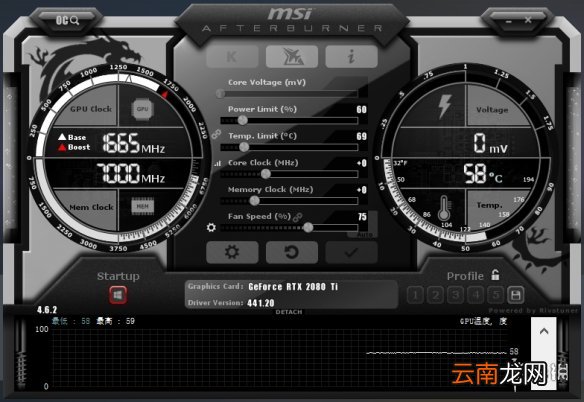584x402 pixels.
Task: Click the Base clock white triangle indicator
Action: tap(62, 137)
